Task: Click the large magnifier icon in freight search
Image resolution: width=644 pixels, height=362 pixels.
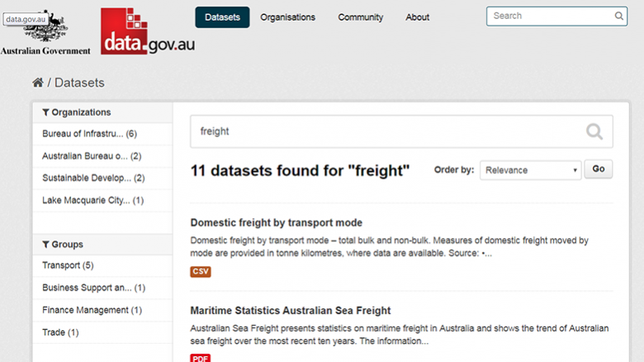Action: [x=594, y=131]
